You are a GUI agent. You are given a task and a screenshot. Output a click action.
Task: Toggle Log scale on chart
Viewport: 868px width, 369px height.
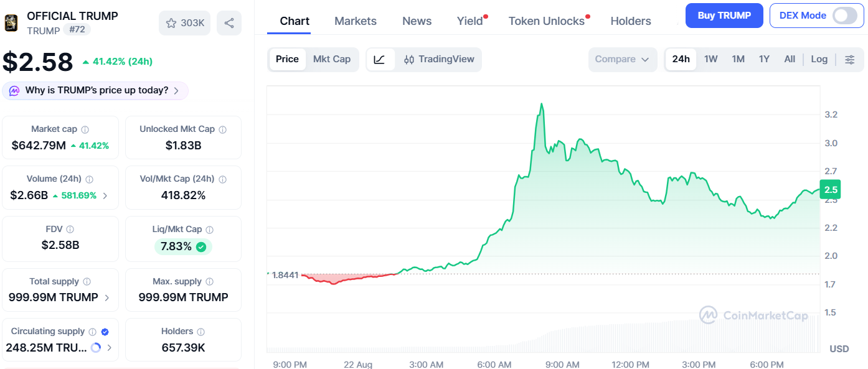tap(819, 60)
